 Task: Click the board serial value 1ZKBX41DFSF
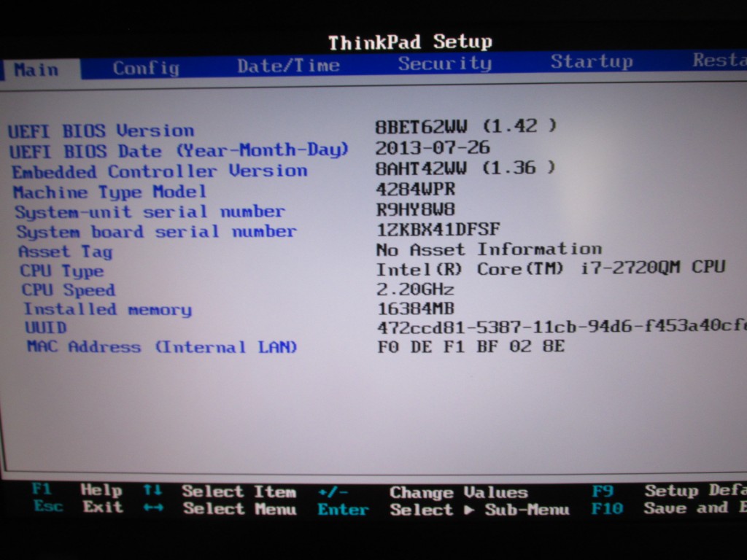pos(438,230)
